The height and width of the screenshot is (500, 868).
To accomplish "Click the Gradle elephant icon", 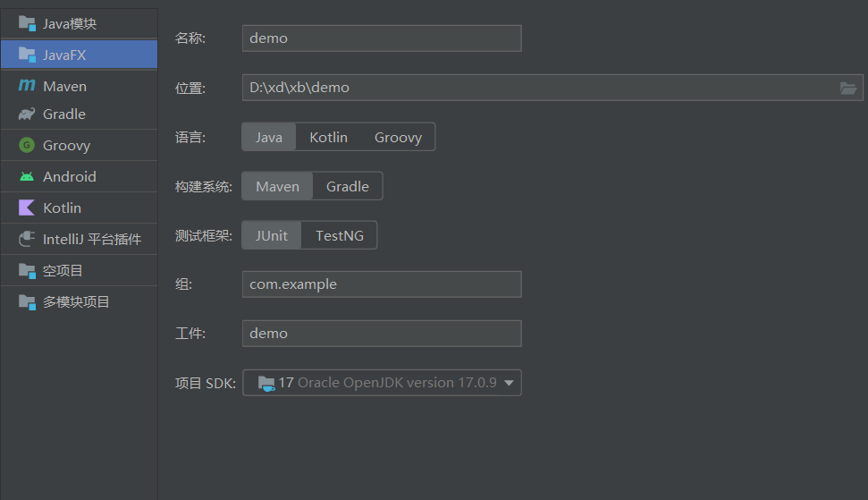I will point(27,114).
